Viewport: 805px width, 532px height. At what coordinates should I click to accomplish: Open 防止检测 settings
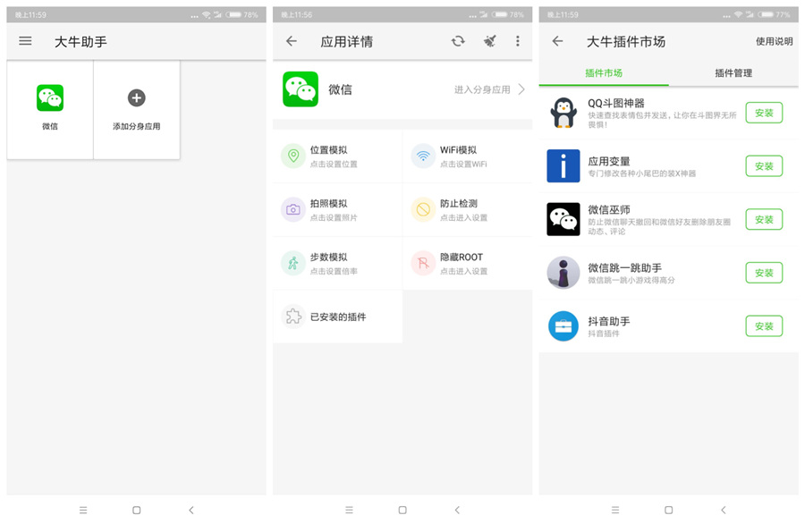[467, 210]
